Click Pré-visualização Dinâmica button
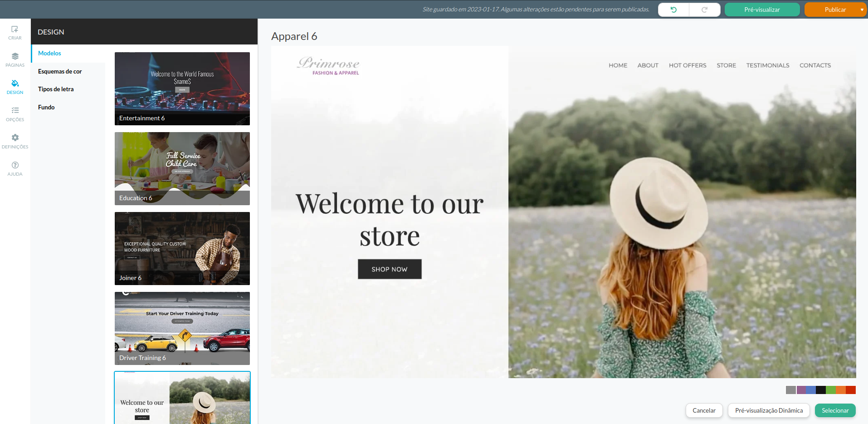868x424 pixels. tap(769, 410)
